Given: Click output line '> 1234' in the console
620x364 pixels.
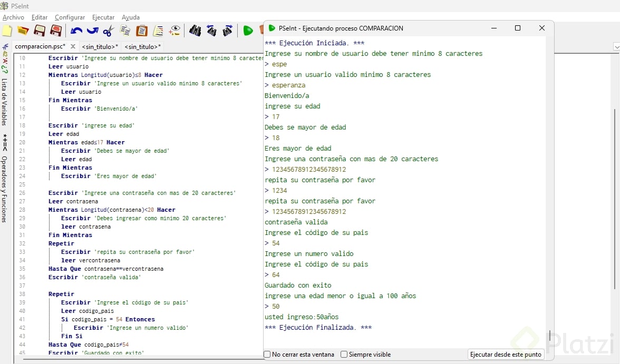Looking at the screenshot, I should click(x=276, y=191).
